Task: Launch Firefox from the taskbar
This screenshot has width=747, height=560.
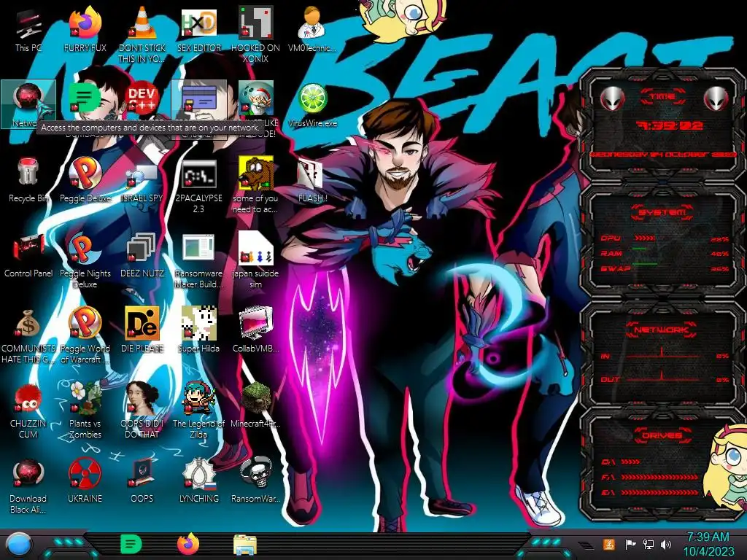Action: pyautogui.click(x=187, y=544)
